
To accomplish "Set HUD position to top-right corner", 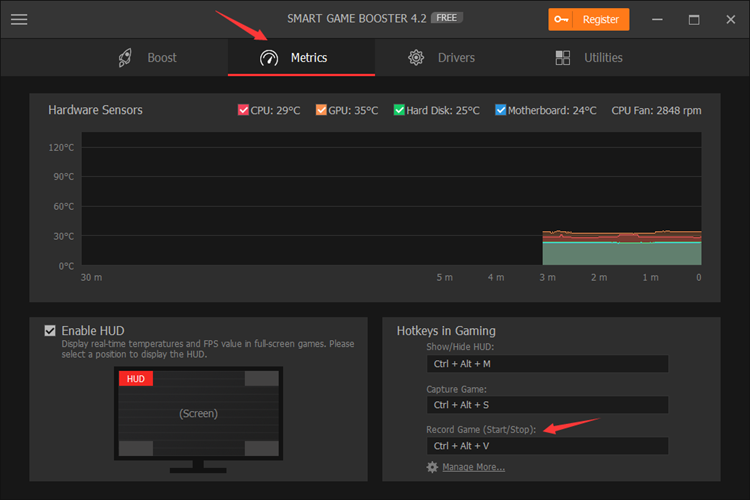I will tap(262, 378).
